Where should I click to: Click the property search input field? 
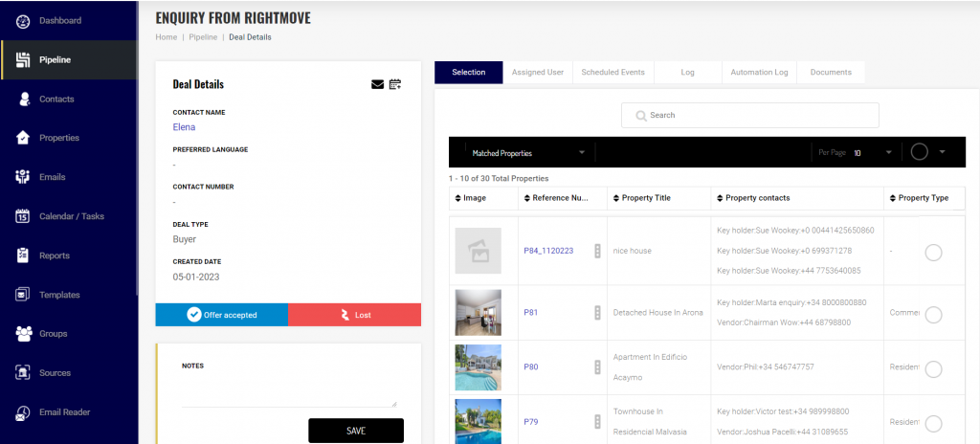[x=750, y=116]
